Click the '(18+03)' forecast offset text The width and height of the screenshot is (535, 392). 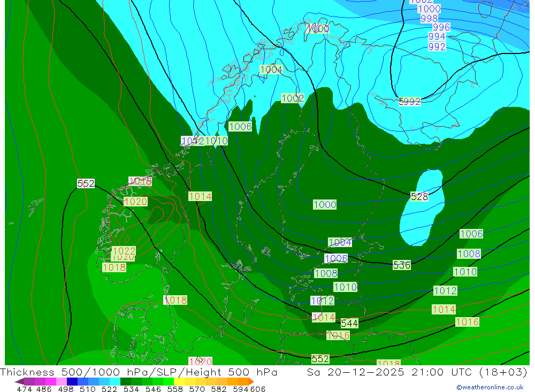click(503, 372)
